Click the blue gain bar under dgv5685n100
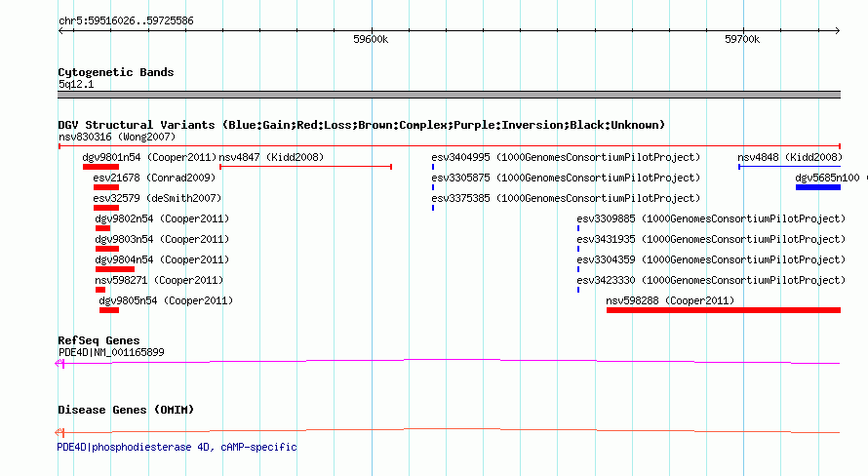The height and width of the screenshot is (476, 868). point(818,187)
